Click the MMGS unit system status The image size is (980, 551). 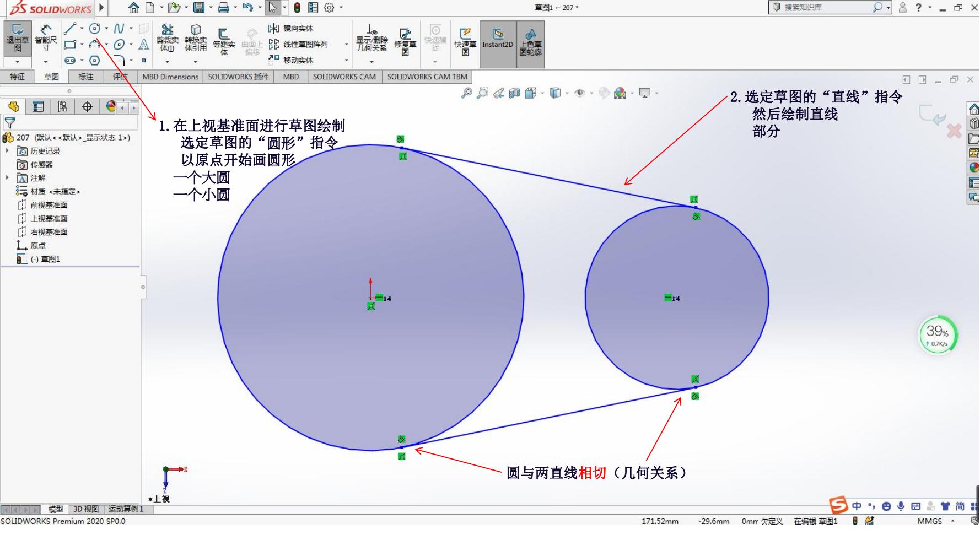pos(929,521)
